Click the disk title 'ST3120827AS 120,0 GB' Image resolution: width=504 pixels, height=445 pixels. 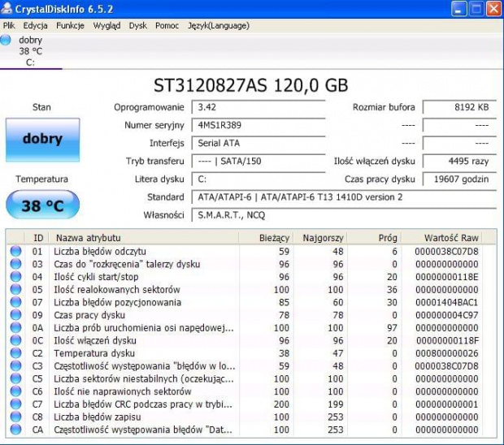tap(250, 85)
